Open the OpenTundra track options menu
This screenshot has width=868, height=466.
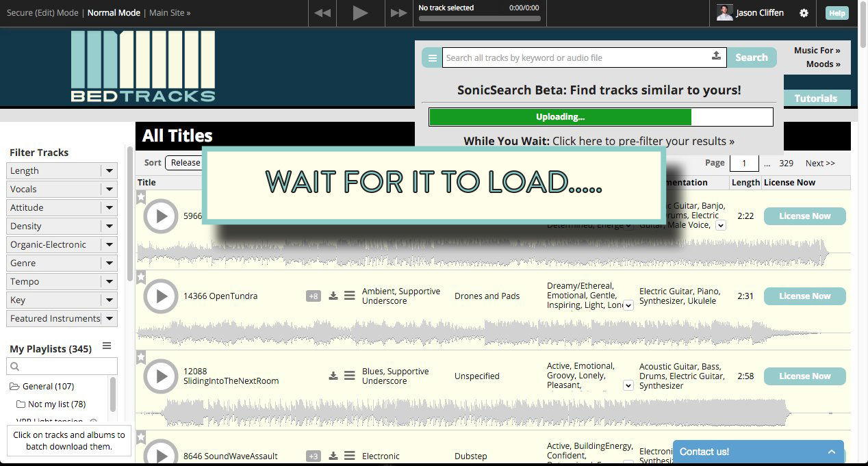pyautogui.click(x=349, y=296)
